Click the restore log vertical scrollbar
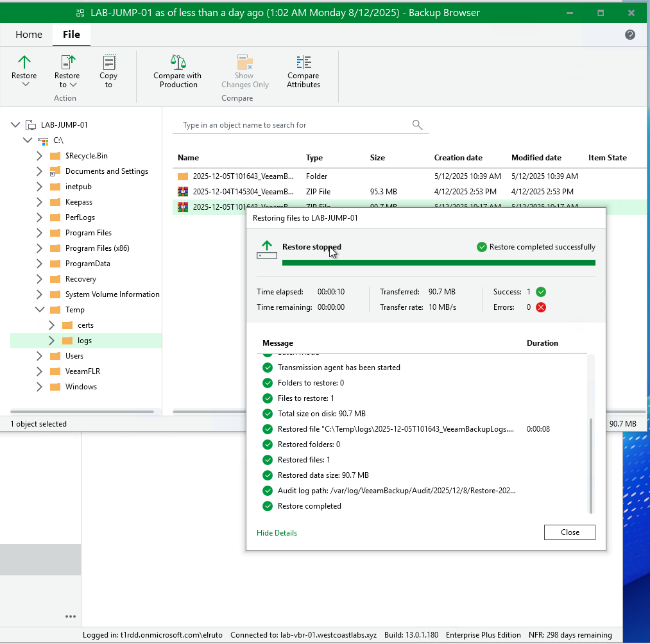 (591, 464)
